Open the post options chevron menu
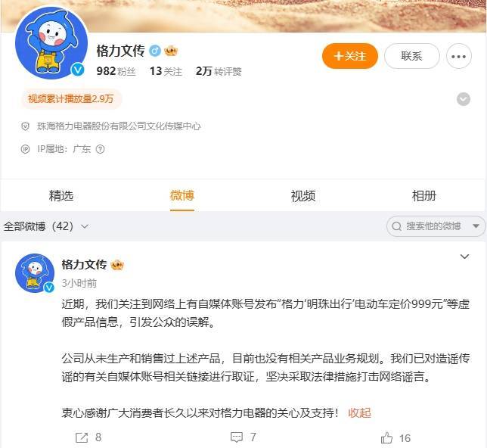Viewport: 487px width, 448px height. tap(464, 257)
